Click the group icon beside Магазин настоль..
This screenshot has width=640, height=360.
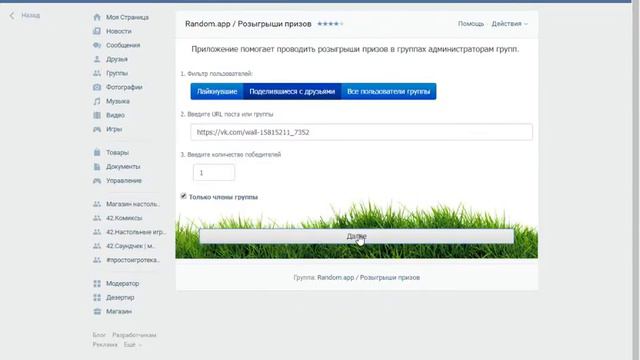point(97,204)
